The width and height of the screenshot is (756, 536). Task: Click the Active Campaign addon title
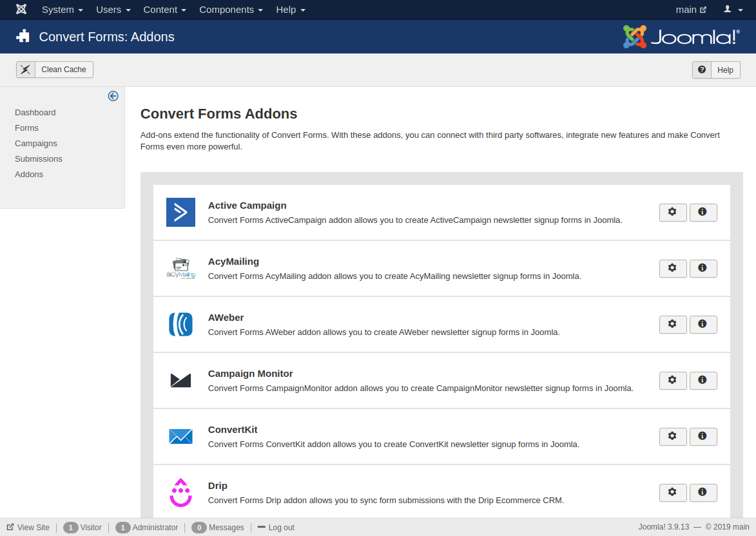247,206
